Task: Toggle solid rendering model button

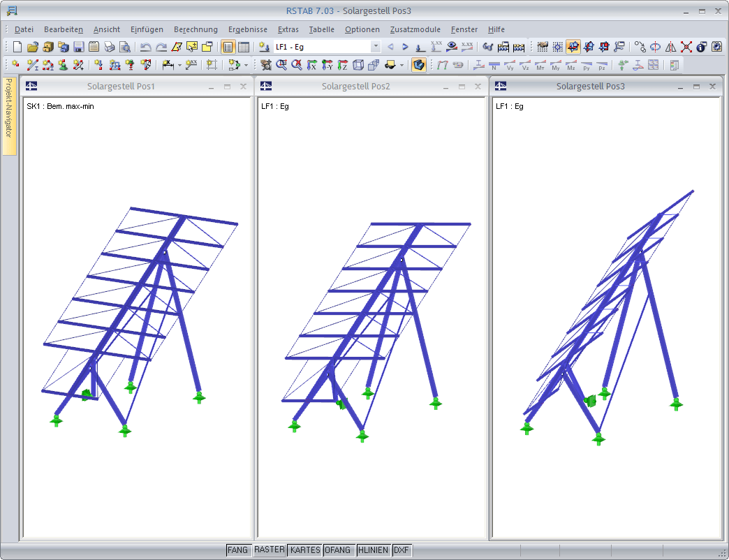Action: (419, 65)
